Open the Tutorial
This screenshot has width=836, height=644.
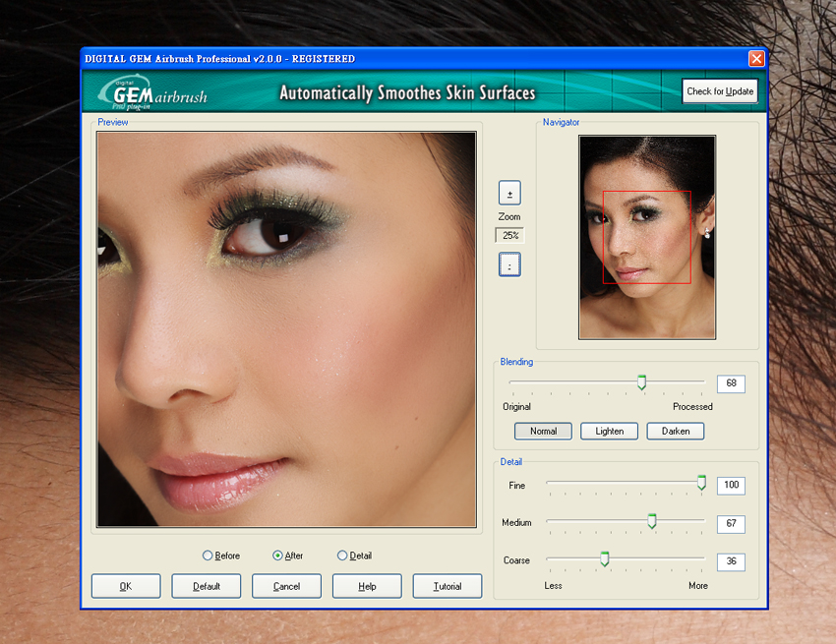click(x=448, y=586)
